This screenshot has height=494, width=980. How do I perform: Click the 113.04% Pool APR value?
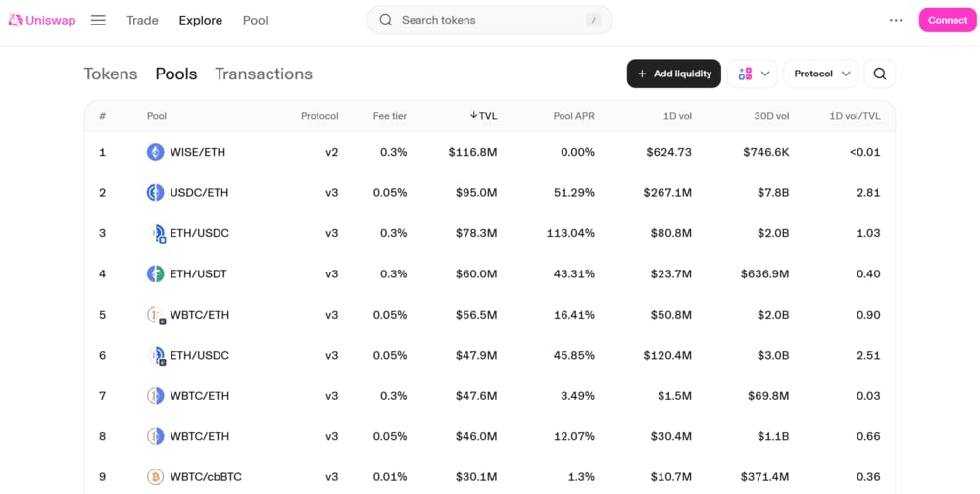click(x=570, y=233)
